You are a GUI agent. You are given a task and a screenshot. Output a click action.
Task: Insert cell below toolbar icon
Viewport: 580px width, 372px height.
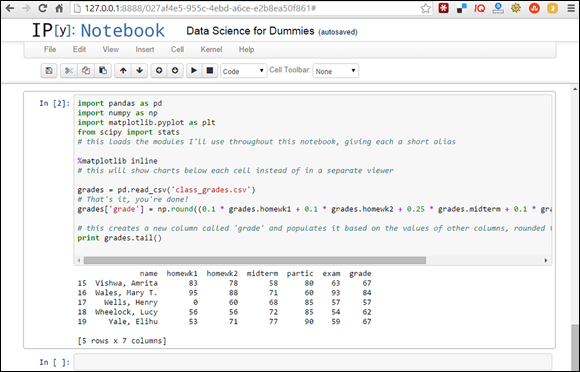click(x=175, y=71)
